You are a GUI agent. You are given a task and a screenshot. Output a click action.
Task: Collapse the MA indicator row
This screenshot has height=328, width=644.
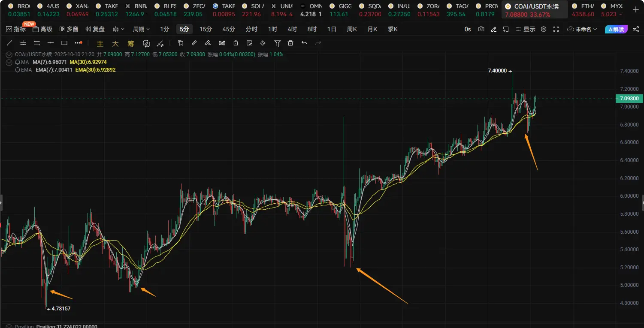[9, 62]
